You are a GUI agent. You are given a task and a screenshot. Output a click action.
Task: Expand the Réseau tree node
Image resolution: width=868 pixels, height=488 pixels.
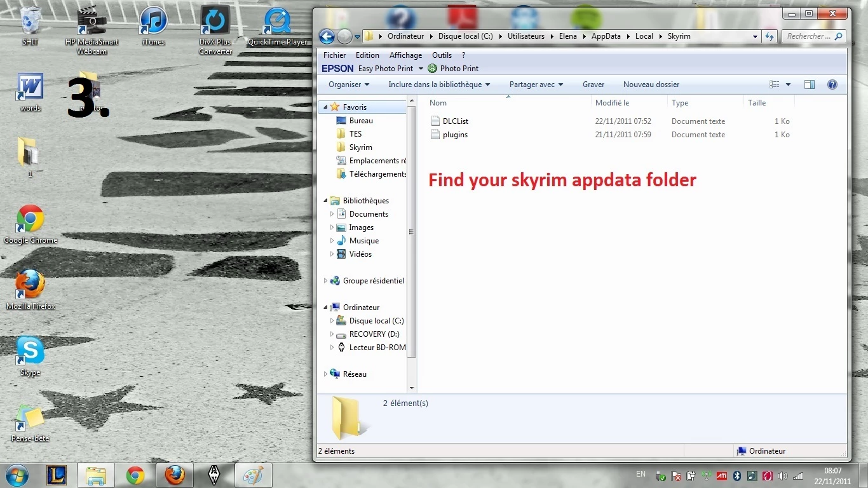point(326,374)
